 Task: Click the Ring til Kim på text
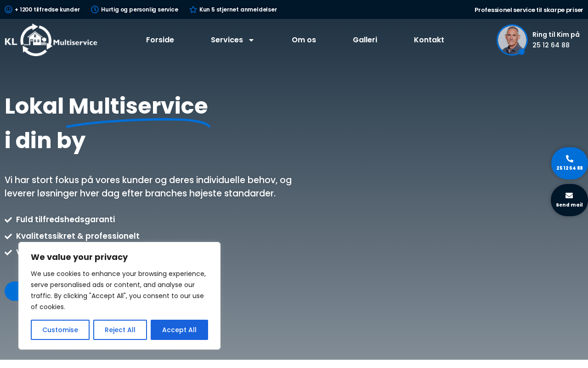tap(556, 34)
